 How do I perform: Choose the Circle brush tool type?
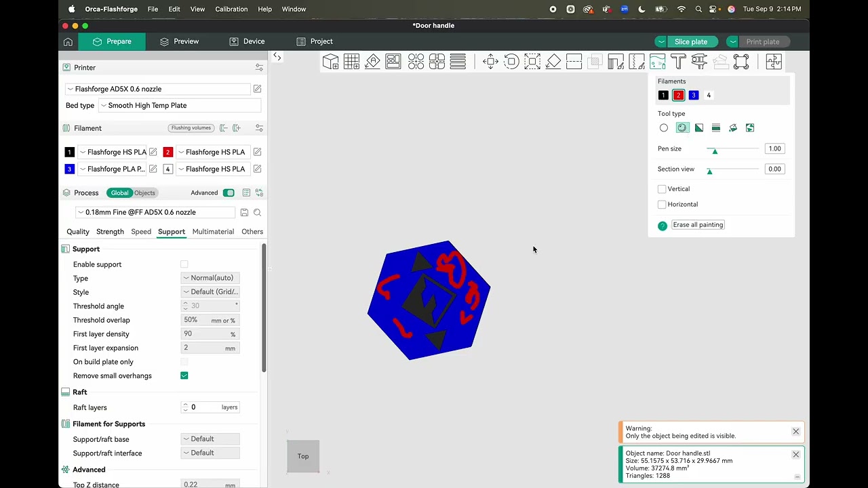(x=664, y=127)
